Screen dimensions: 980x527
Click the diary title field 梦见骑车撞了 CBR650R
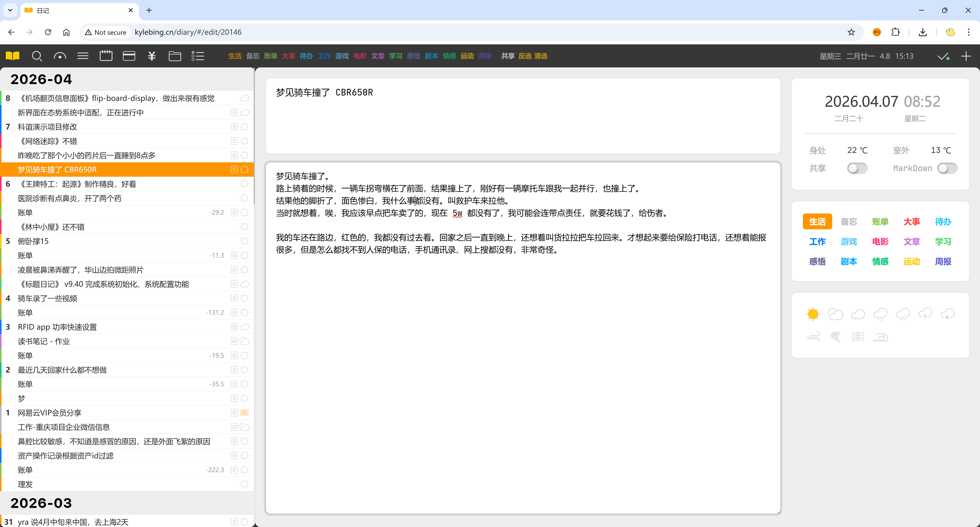click(523, 116)
